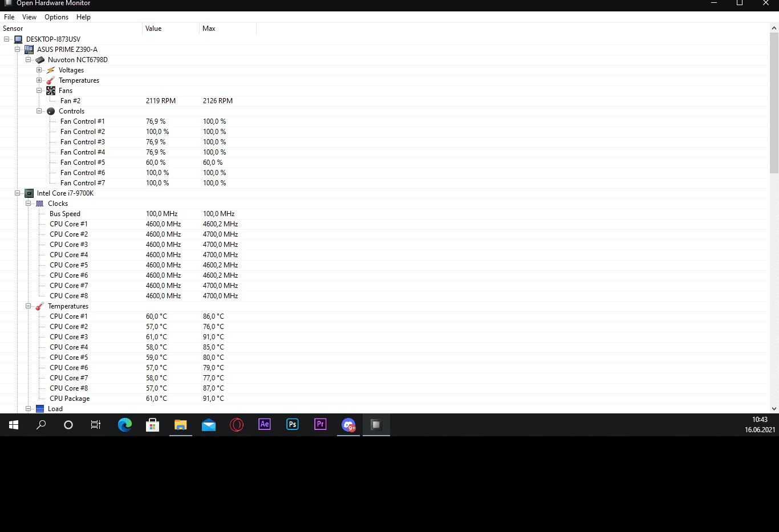Click the DESKTOP-I873USV computer icon
Viewport: 779px width, 532px height.
pos(18,39)
